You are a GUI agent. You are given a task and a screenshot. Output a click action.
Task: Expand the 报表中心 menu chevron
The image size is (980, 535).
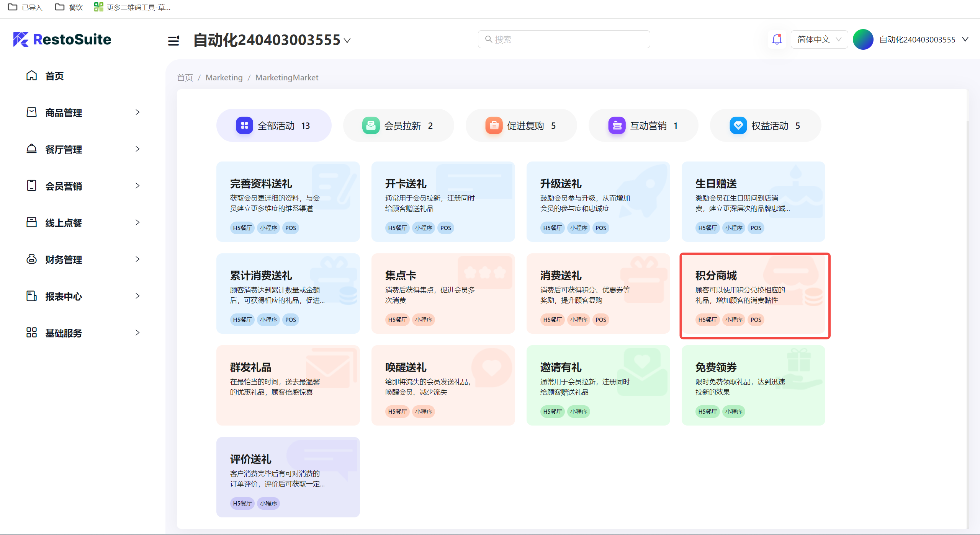[x=137, y=296]
